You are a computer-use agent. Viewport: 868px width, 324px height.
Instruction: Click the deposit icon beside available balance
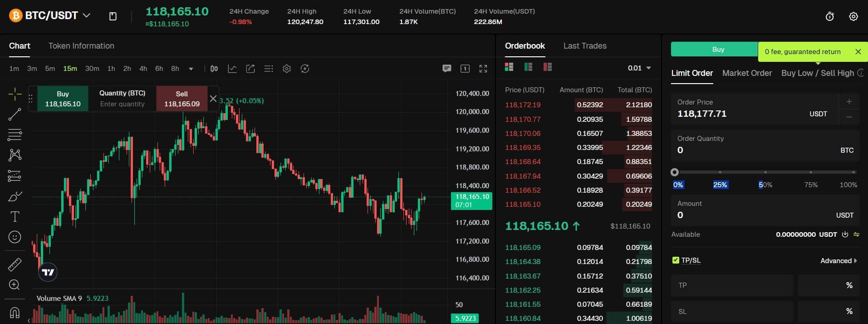pyautogui.click(x=845, y=234)
